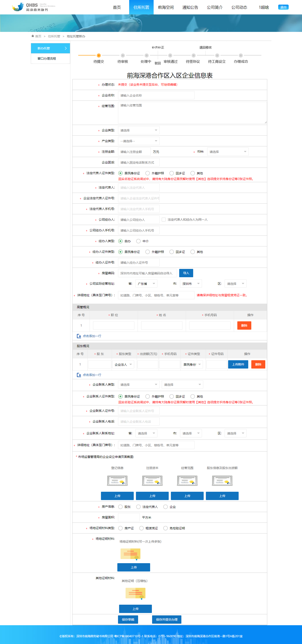Image resolution: width=302 pixels, height=644 pixels.
Task: Click the 企业名称 input field
Action: (x=156, y=95)
